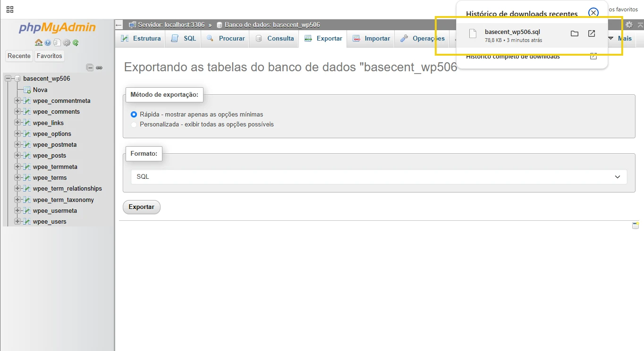Show basecent_wp506.sql in folder from download popup
This screenshot has width=644, height=351.
(574, 33)
